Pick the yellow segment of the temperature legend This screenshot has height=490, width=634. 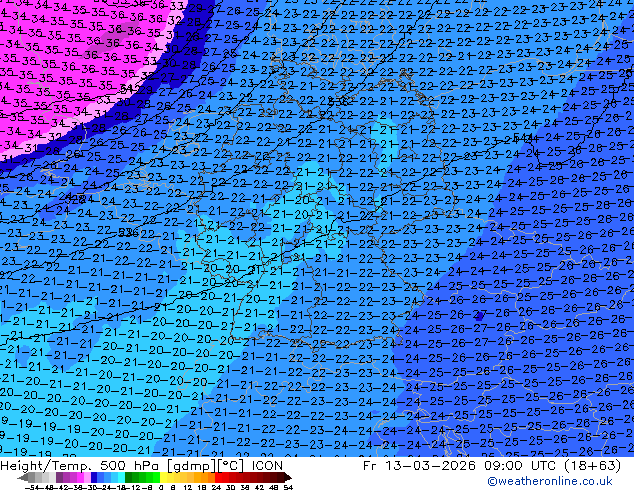click(x=163, y=477)
